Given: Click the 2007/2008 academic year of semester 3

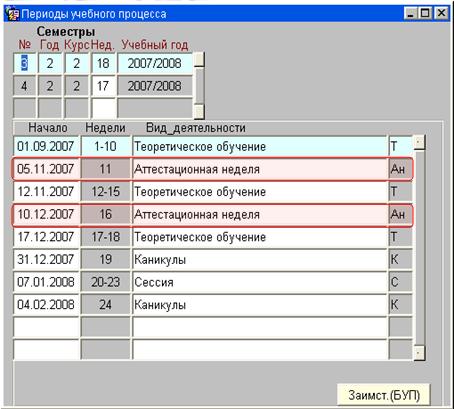Looking at the screenshot, I should tap(155, 63).
